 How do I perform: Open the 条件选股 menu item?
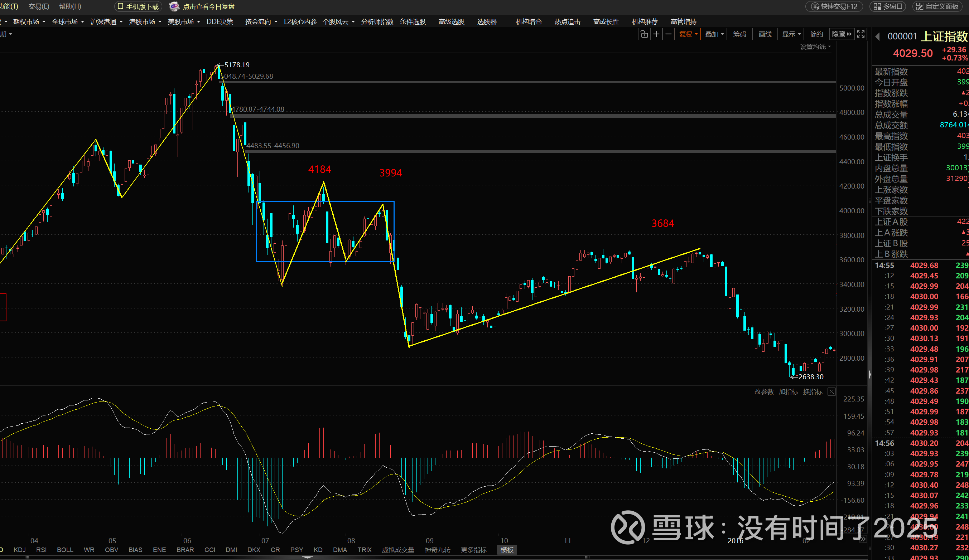point(413,21)
